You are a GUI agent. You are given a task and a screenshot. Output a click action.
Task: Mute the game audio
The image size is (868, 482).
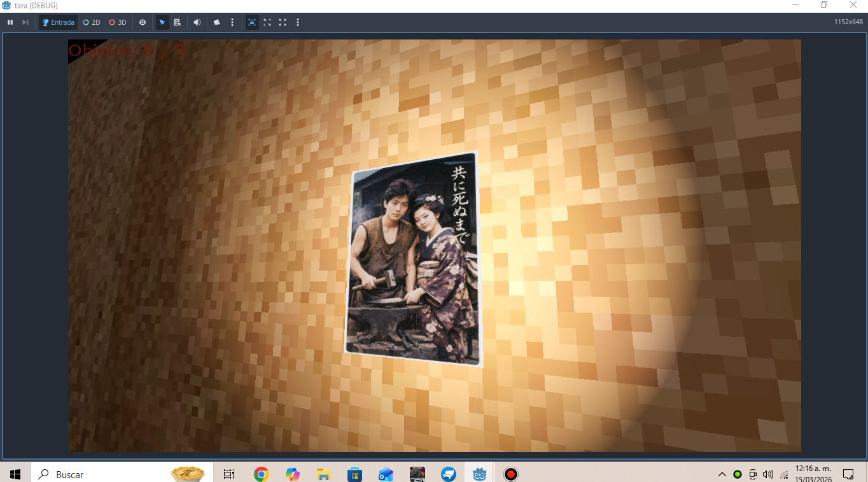point(197,22)
